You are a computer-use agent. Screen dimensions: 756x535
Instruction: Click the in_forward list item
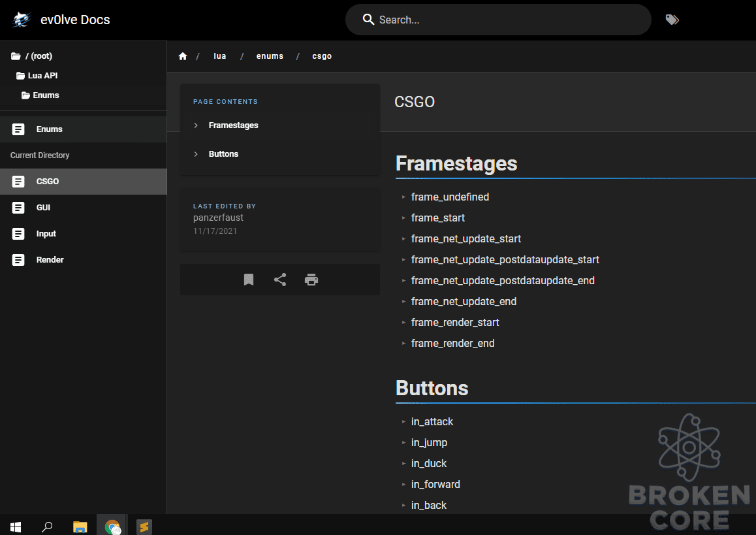435,484
